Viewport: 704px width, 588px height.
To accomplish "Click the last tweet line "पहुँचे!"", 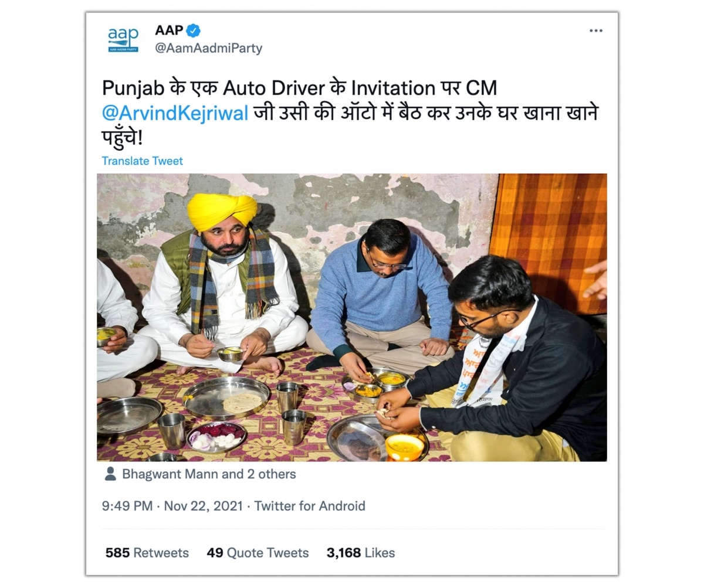I will click(123, 138).
